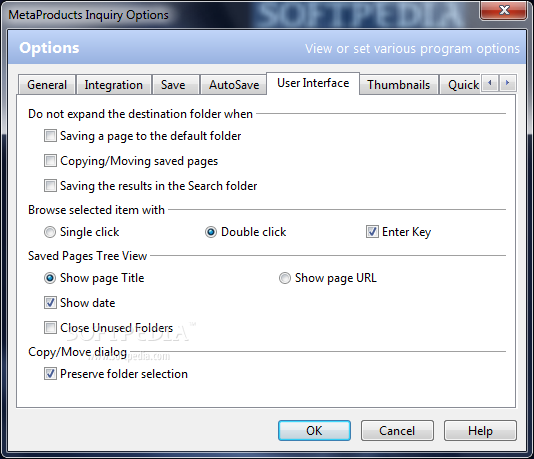Switch to the General tab

pyautogui.click(x=47, y=85)
